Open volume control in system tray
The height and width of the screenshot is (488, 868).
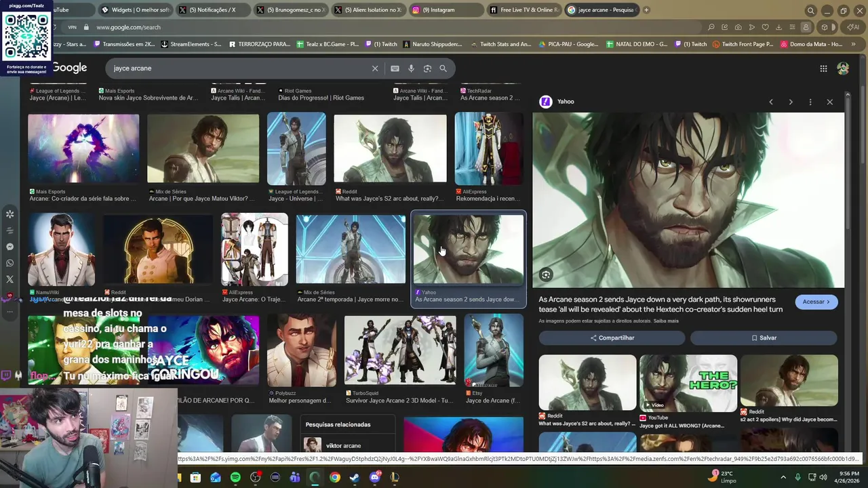pos(825,477)
